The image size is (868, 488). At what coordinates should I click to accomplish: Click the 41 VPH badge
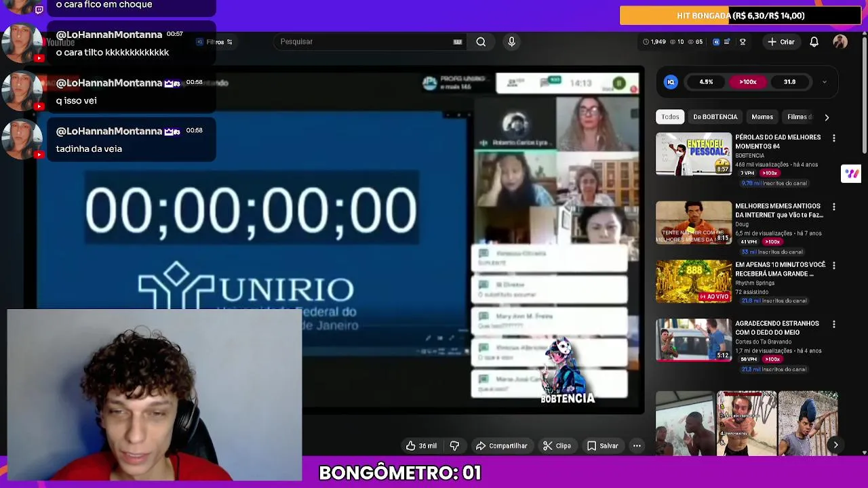click(x=749, y=242)
